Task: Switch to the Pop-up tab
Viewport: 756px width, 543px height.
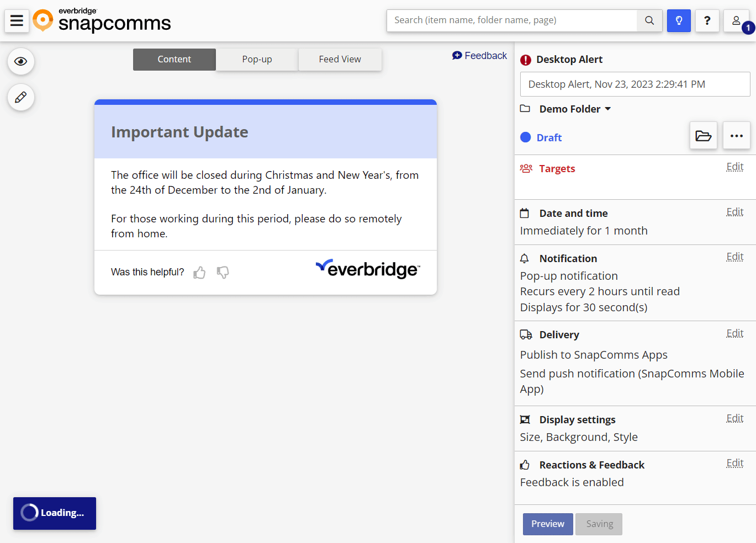Action: [x=256, y=59]
